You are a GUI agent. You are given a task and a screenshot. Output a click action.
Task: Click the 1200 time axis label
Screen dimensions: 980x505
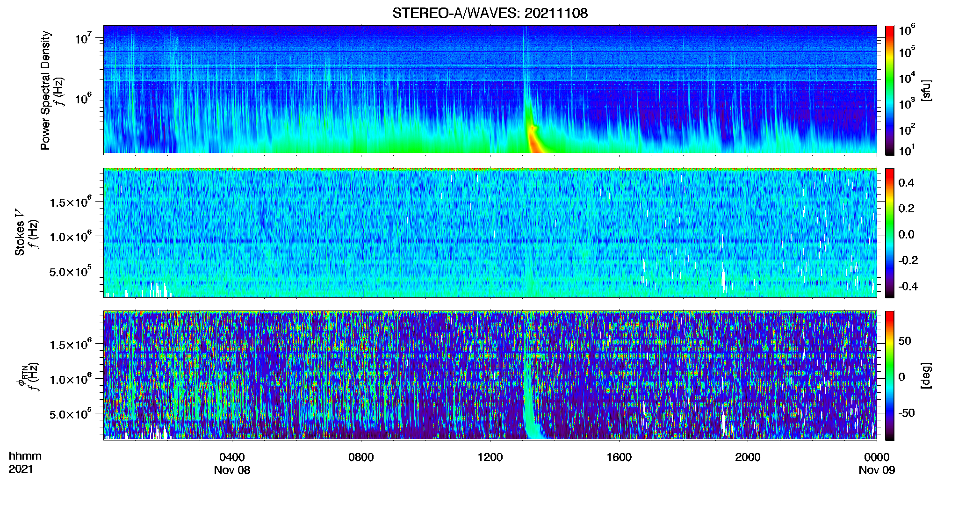[x=490, y=457]
